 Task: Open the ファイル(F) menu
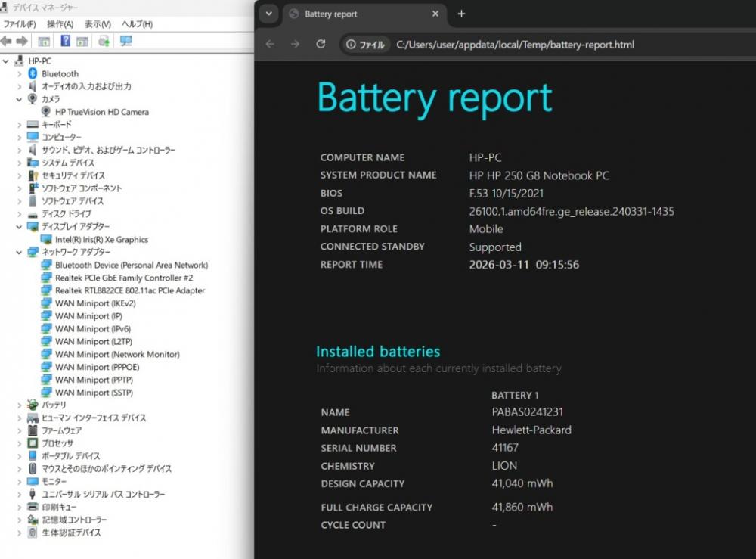[20, 24]
